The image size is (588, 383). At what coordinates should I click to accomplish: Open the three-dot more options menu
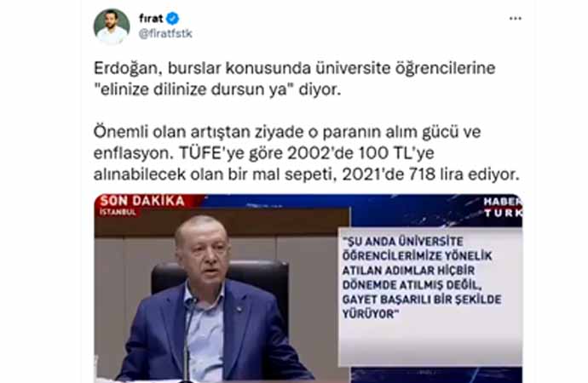click(x=516, y=19)
